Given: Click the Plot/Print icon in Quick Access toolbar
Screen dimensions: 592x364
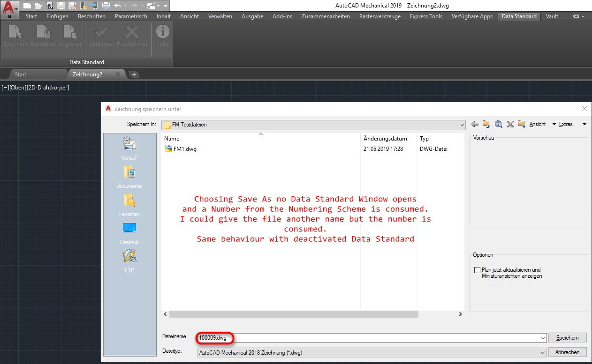Looking at the screenshot, I should 106,5.
